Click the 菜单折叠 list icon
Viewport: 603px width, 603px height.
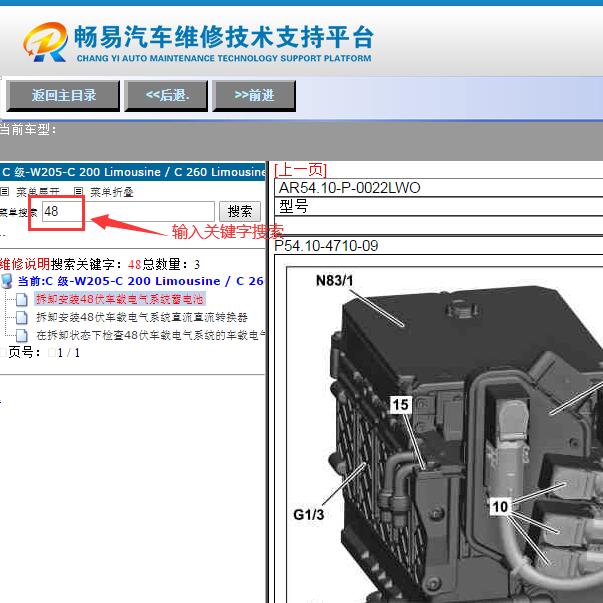click(x=78, y=191)
